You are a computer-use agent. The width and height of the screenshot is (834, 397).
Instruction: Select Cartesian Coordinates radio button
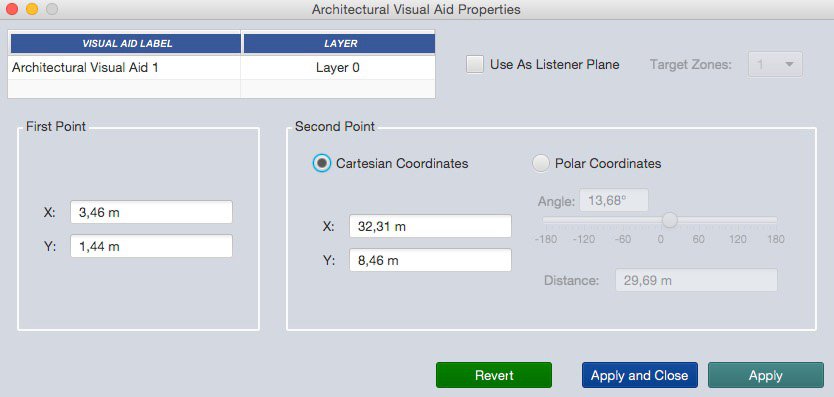321,163
